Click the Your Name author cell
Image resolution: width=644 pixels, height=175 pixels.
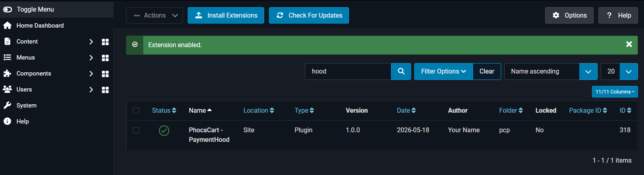coord(464,130)
